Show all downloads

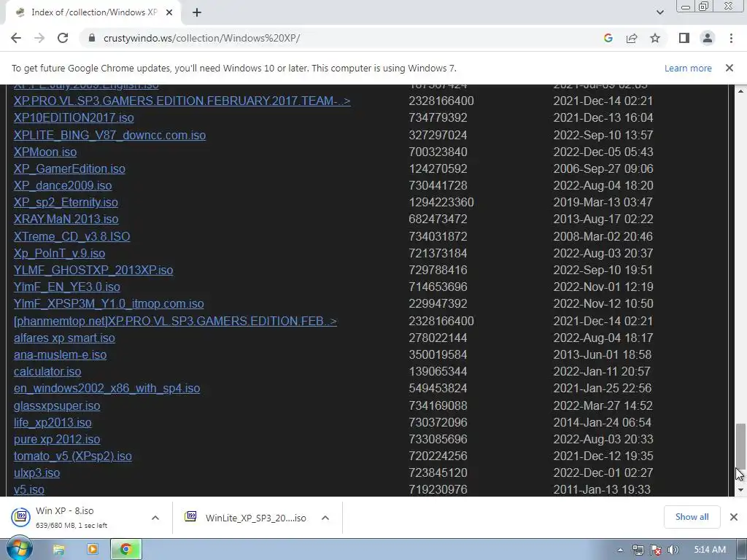(692, 517)
